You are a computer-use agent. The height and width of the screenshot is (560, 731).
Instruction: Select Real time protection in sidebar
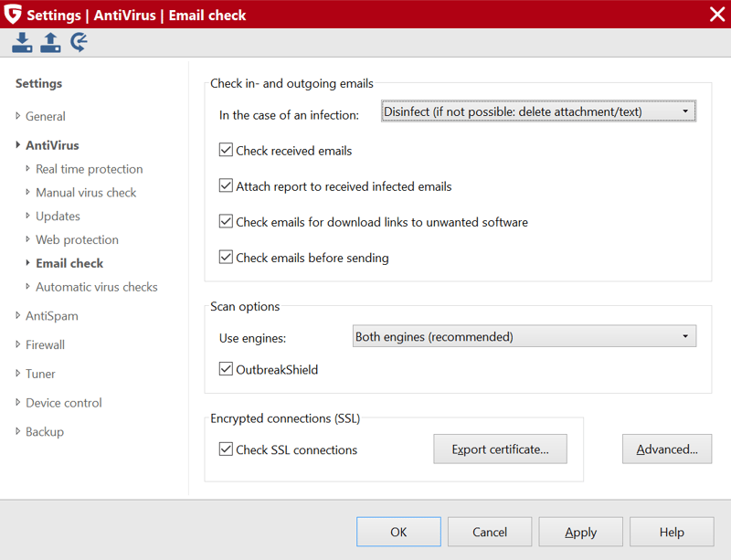point(89,169)
